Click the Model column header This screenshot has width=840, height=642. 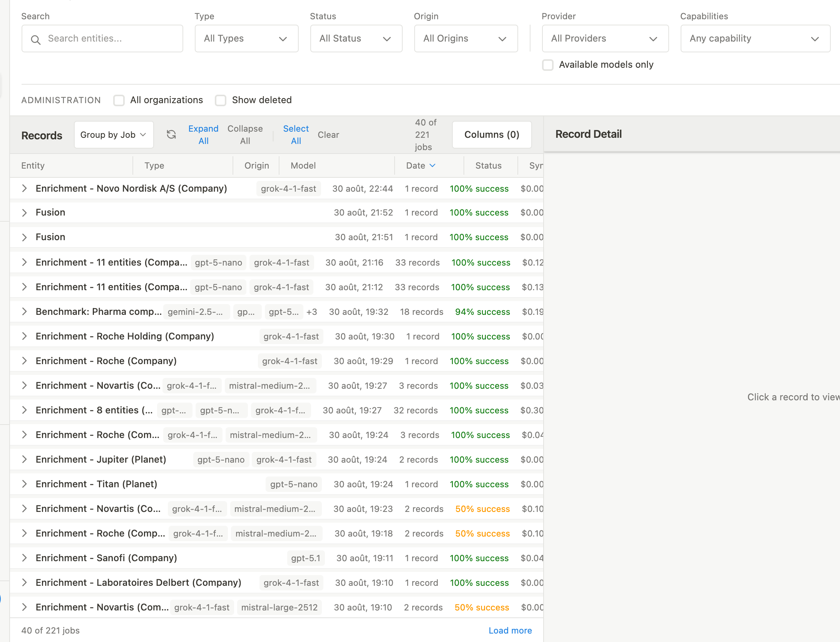click(303, 166)
